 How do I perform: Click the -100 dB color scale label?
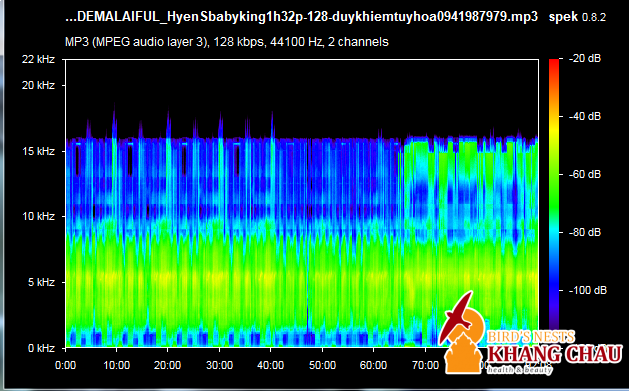point(587,290)
